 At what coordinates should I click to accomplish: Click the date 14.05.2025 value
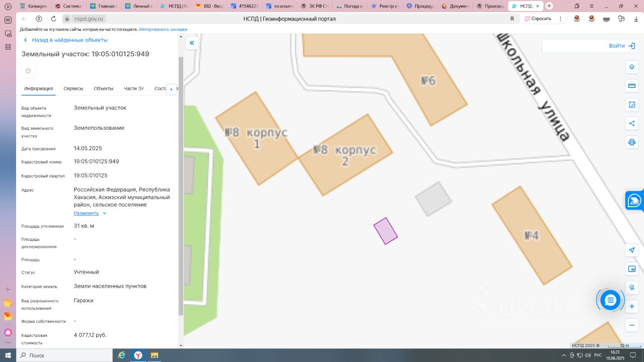pos(88,148)
